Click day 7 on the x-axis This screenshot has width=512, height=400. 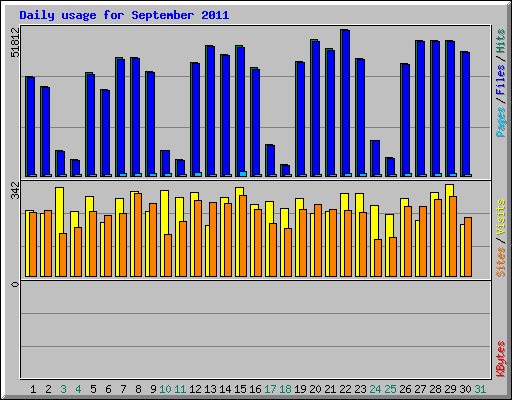123,389
